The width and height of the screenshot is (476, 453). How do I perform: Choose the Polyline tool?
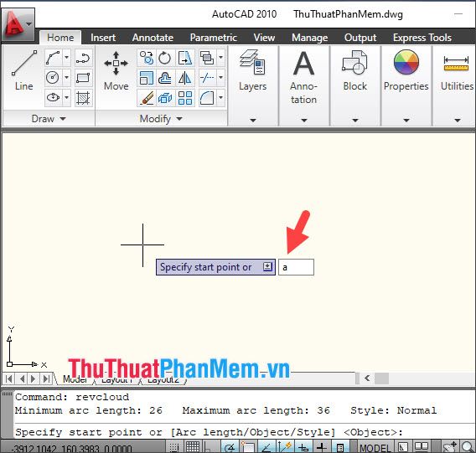coord(83,58)
